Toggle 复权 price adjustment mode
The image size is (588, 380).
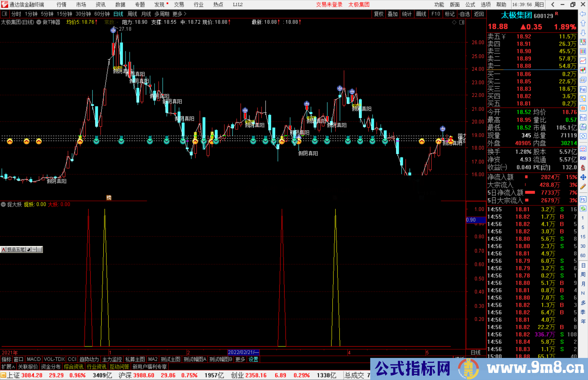(378, 14)
